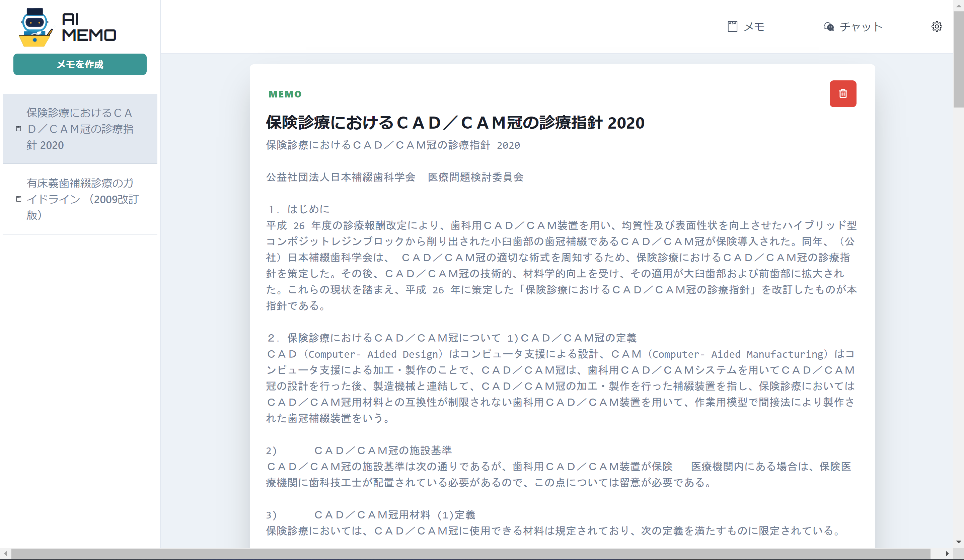The width and height of the screenshot is (964, 560).
Task: Switch to the チャット tab label
Action: pyautogui.click(x=861, y=27)
